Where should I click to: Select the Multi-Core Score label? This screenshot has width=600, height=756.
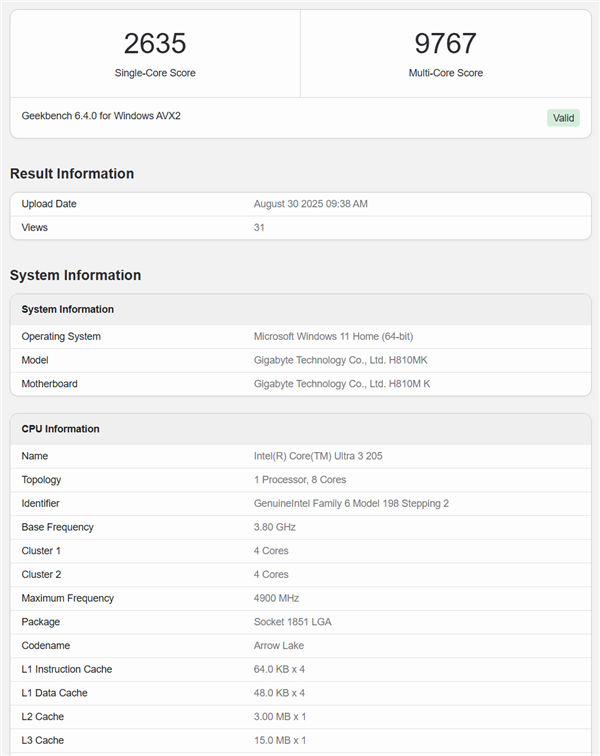[445, 73]
